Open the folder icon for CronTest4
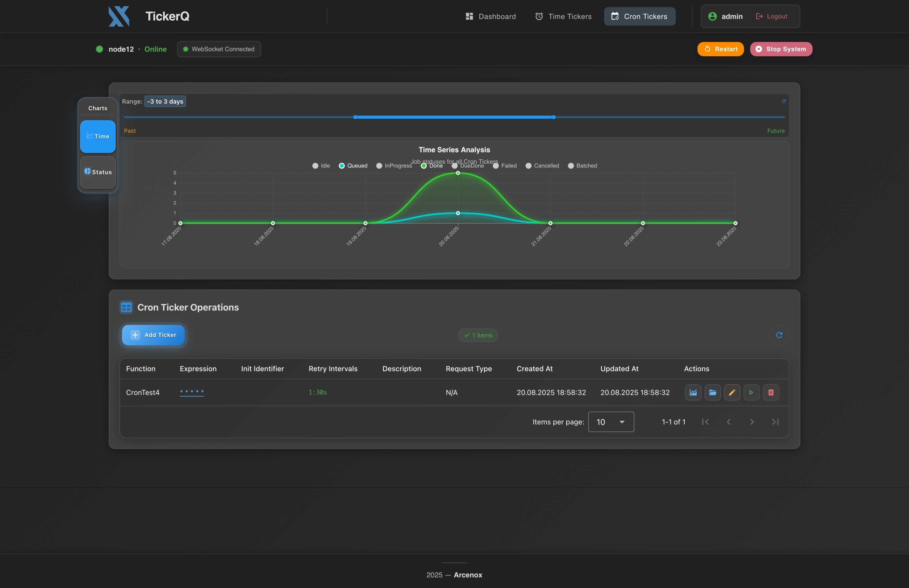 click(x=712, y=392)
